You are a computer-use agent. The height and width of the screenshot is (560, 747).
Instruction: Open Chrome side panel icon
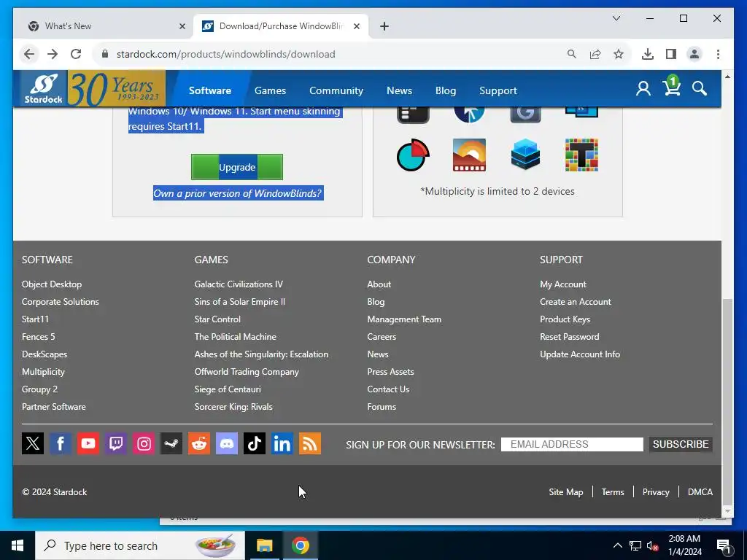(671, 54)
